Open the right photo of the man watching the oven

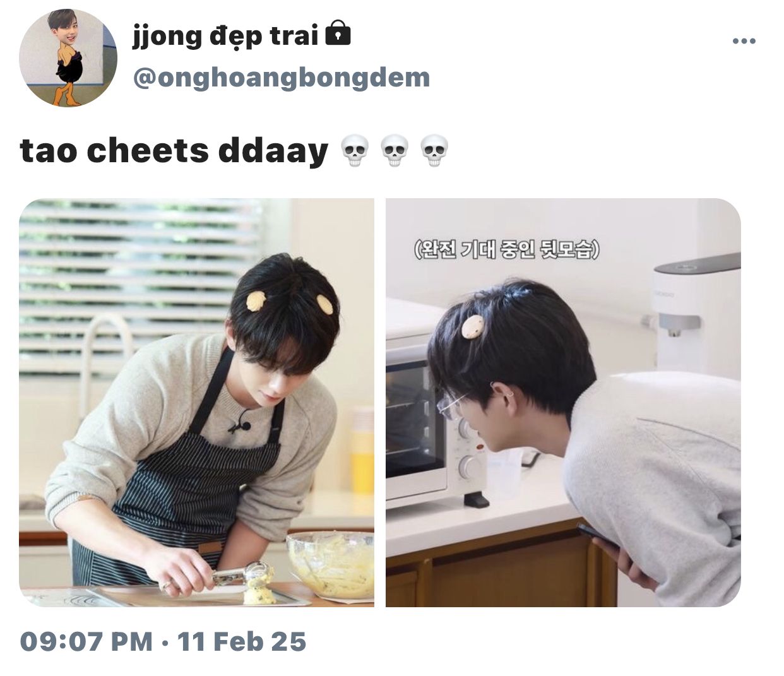coord(563,403)
